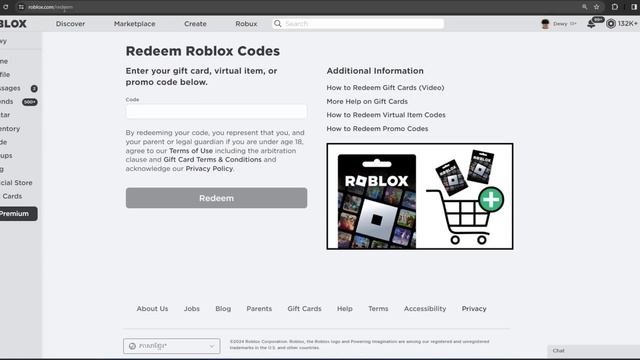This screenshot has height=360, width=640.
Task: Open Inventory in the left sidebar
Action: (10, 129)
